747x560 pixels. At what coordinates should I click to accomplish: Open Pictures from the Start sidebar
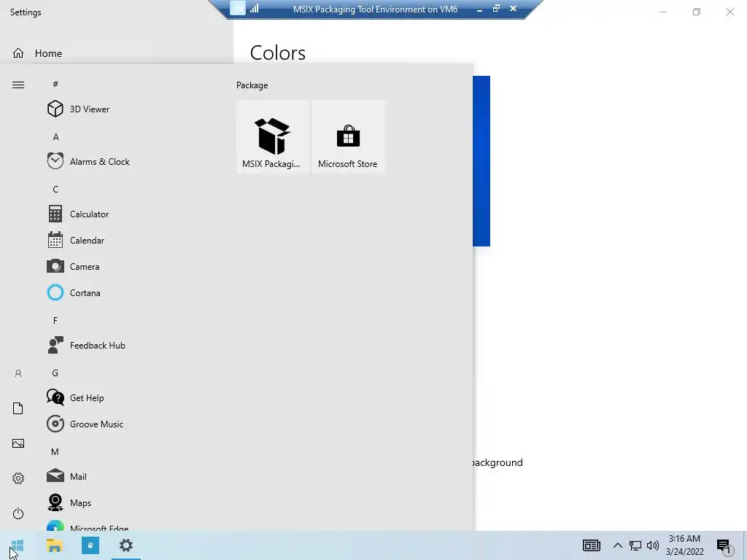(18, 443)
